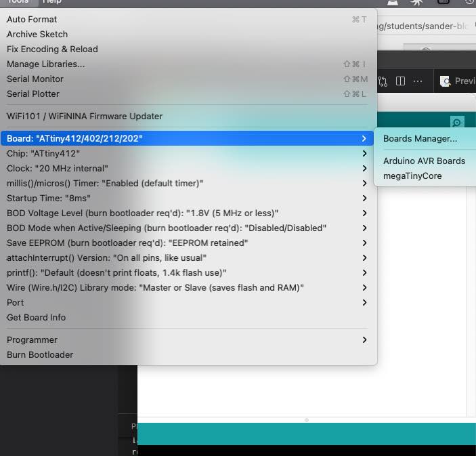
Task: Expand the Programmer submenu
Action: 187,339
